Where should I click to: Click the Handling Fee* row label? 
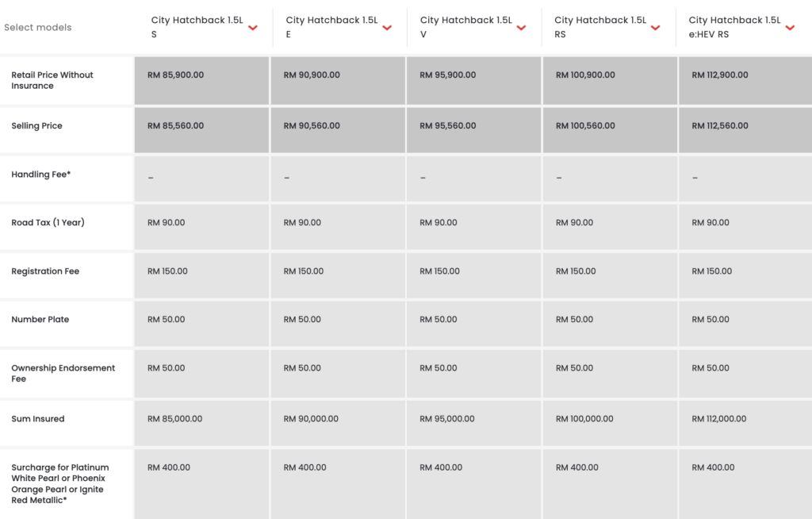point(41,175)
